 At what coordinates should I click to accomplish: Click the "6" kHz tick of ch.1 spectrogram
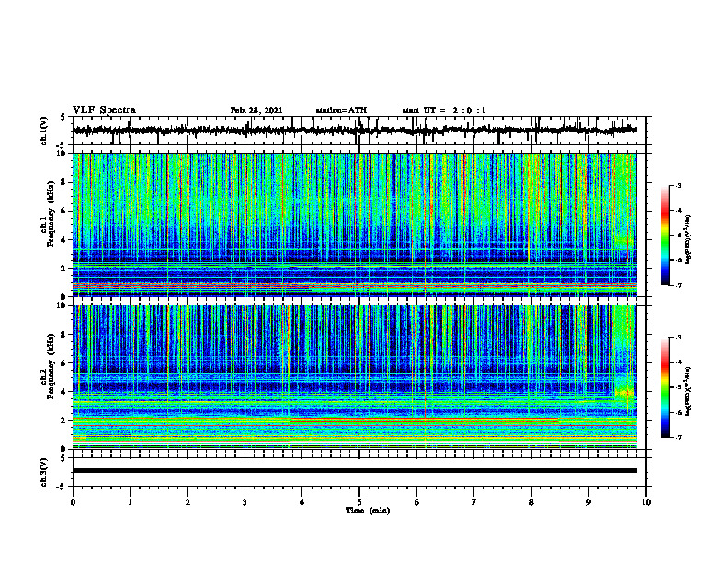point(64,211)
